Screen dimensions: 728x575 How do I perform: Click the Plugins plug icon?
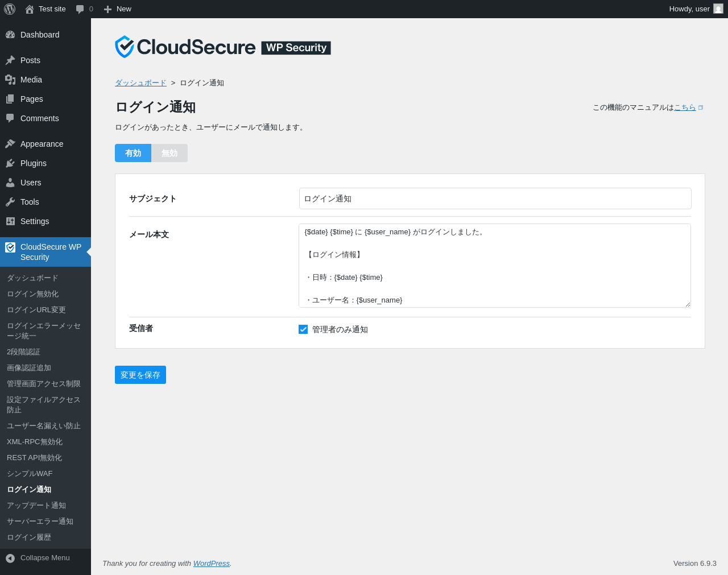click(10, 163)
